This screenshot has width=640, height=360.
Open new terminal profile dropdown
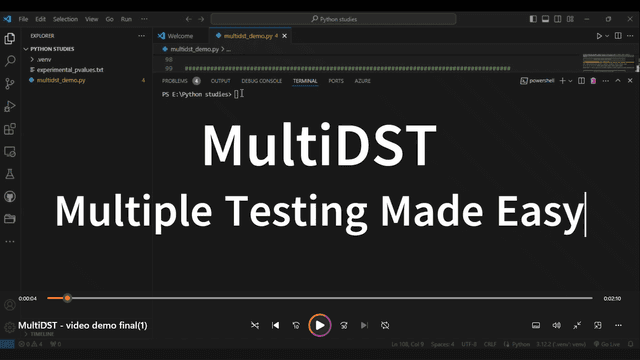point(571,81)
